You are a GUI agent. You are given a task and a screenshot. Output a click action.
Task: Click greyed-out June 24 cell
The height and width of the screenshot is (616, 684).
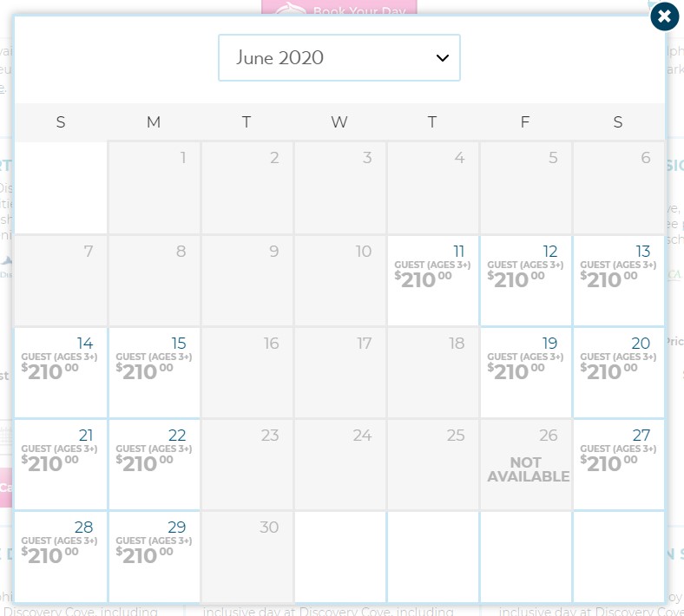point(339,464)
